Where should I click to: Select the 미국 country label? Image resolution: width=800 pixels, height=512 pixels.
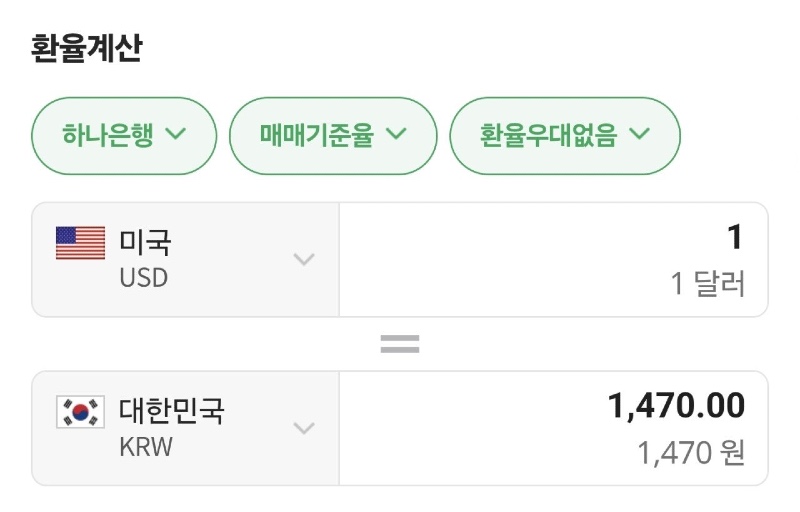tap(146, 242)
